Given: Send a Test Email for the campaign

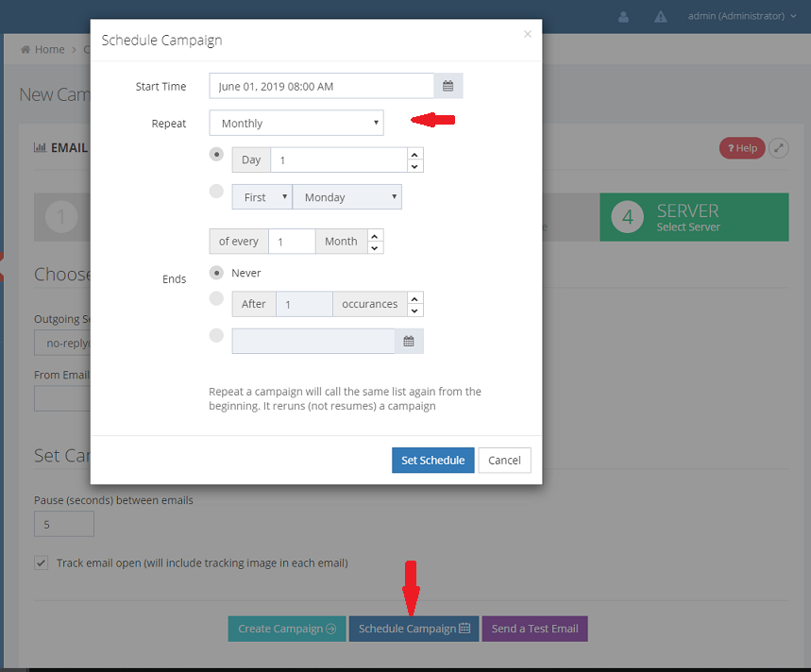Looking at the screenshot, I should pyautogui.click(x=534, y=628).
